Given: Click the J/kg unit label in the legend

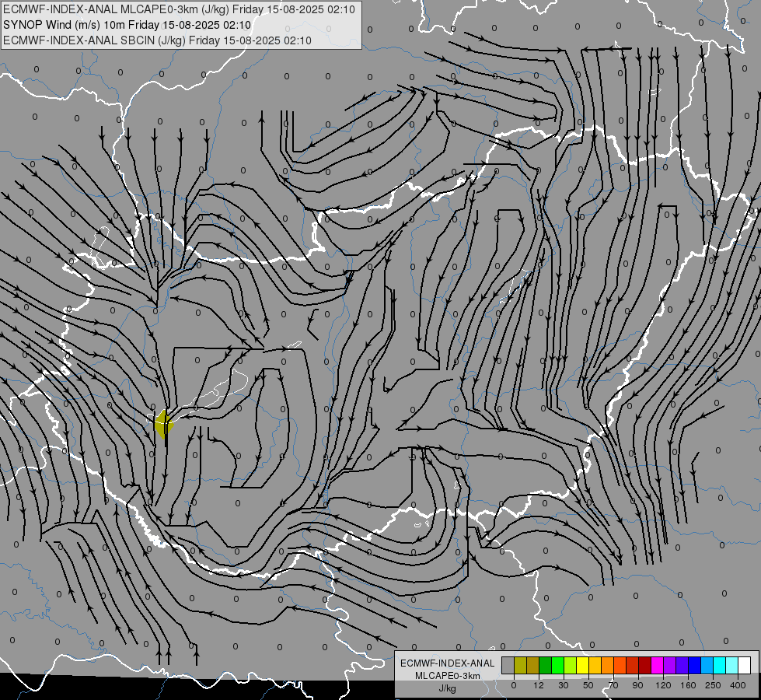Looking at the screenshot, I should click(447, 688).
